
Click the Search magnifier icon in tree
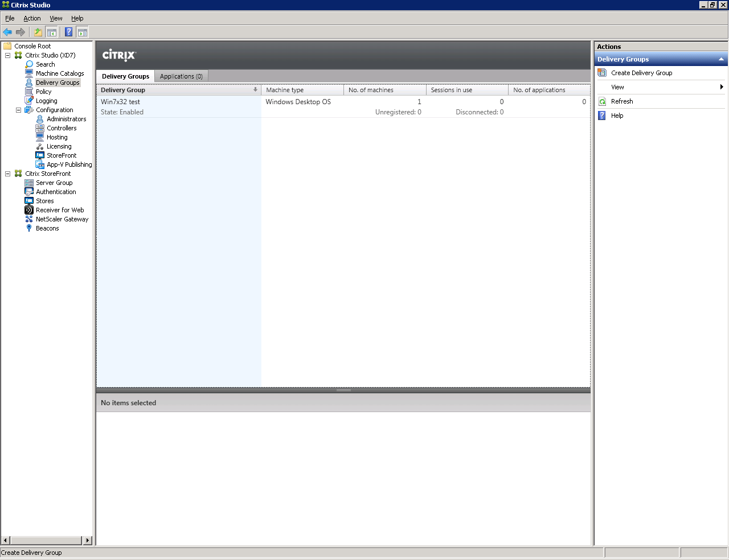(29, 64)
